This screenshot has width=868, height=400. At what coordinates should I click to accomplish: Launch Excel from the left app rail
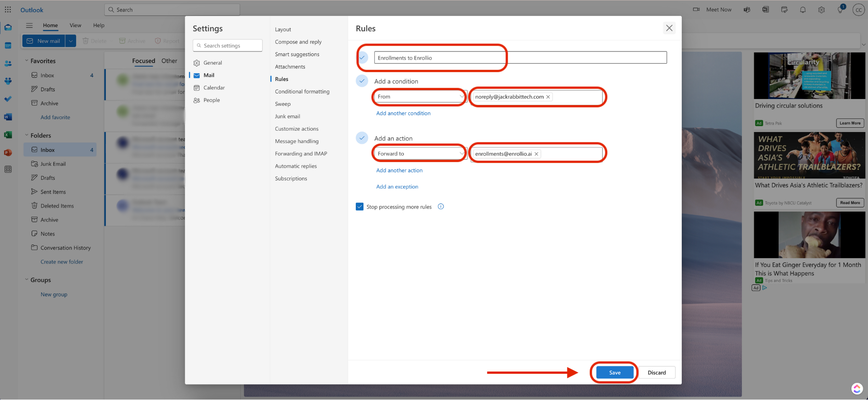[8, 135]
